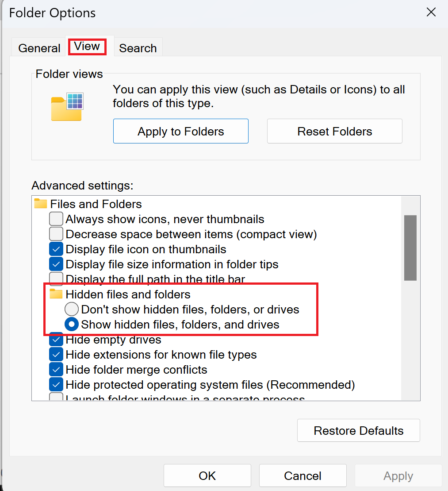Select Show hidden files, folders, and drives

pyautogui.click(x=71, y=324)
